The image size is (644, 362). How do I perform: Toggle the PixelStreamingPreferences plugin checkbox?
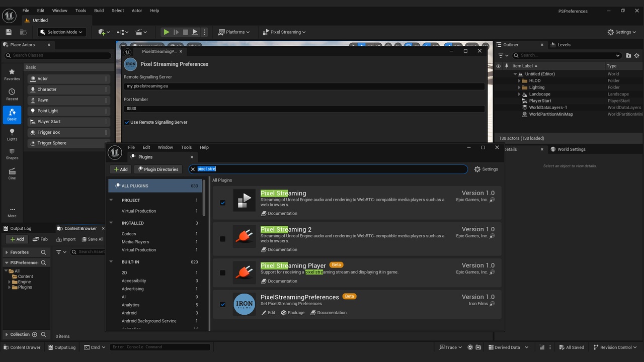tap(223, 304)
